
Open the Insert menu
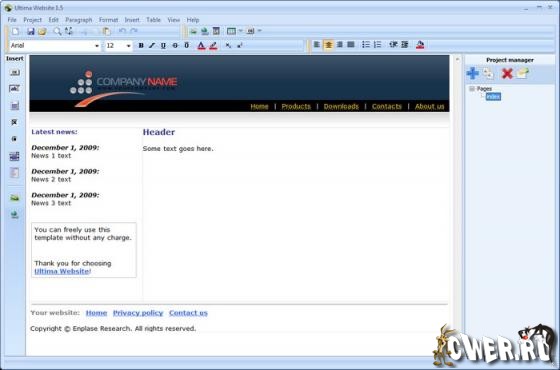click(132, 20)
